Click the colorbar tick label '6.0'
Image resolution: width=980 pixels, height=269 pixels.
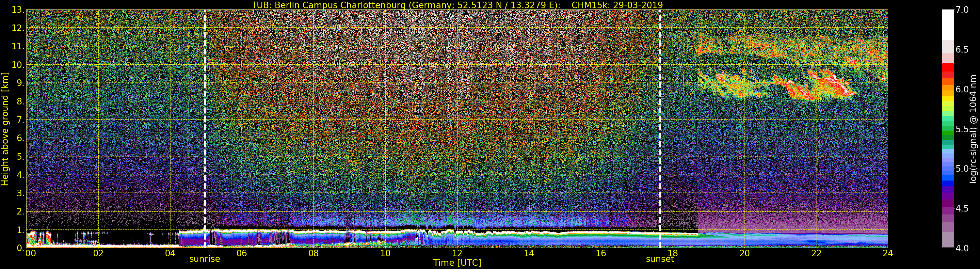coord(962,89)
